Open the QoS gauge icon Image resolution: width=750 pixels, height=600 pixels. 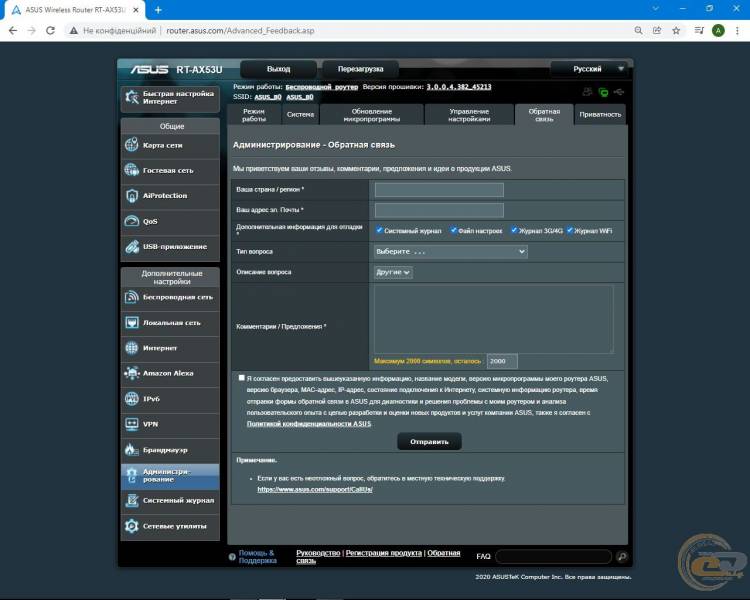click(x=132, y=221)
